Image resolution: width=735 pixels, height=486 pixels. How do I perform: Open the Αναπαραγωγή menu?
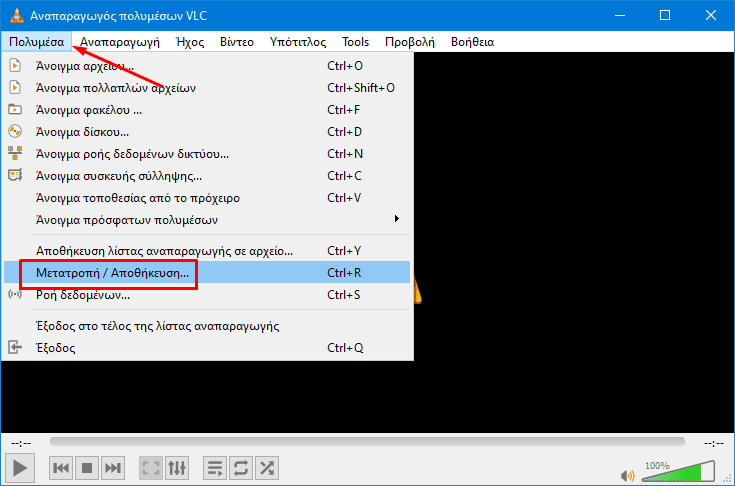[x=120, y=42]
